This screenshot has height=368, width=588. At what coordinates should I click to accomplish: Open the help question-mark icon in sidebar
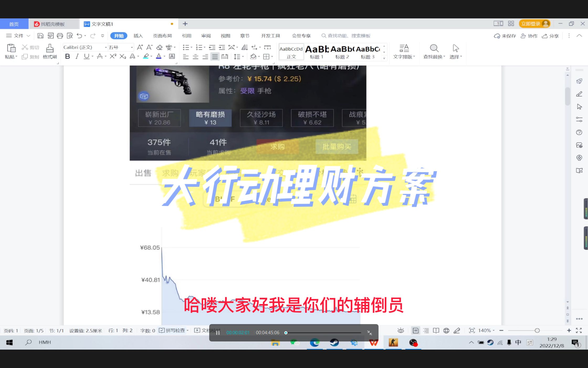[579, 132]
